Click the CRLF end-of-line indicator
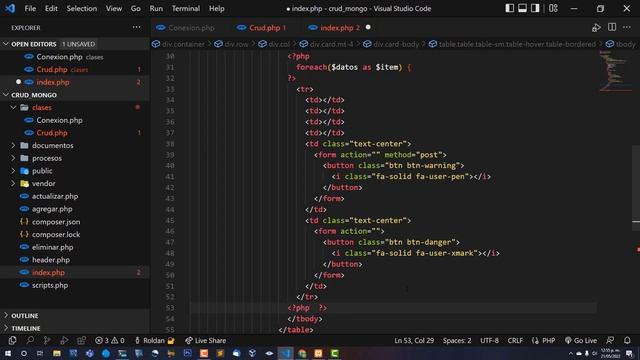 pos(515,340)
